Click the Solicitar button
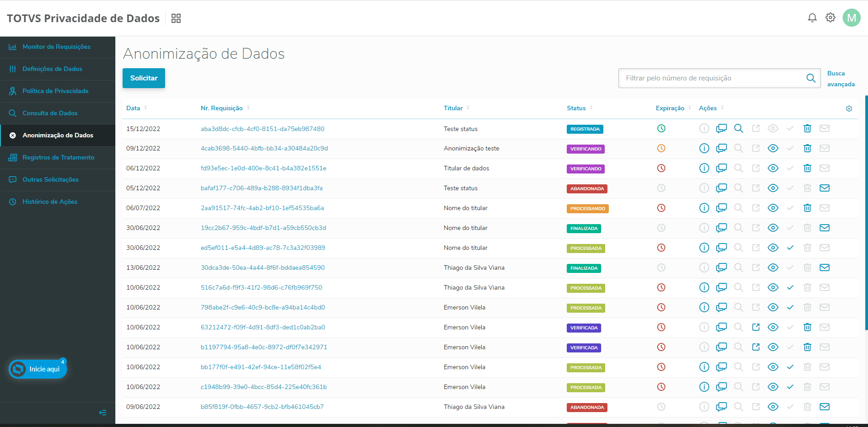This screenshot has height=427, width=868. click(144, 78)
